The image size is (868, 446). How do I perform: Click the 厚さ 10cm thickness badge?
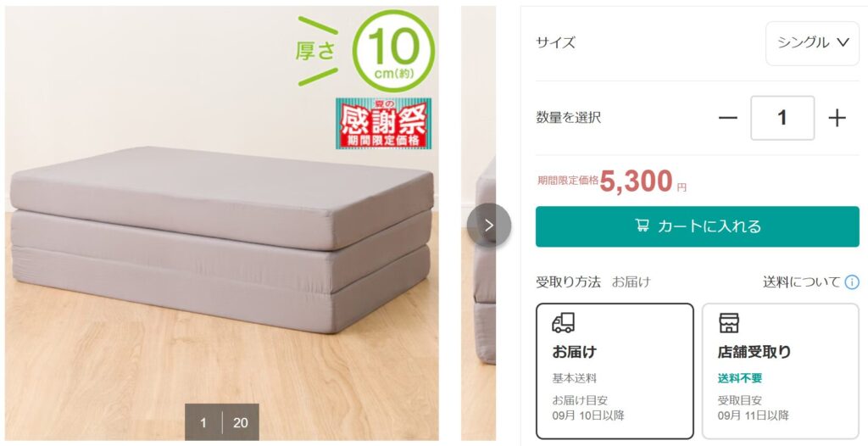tap(365, 51)
